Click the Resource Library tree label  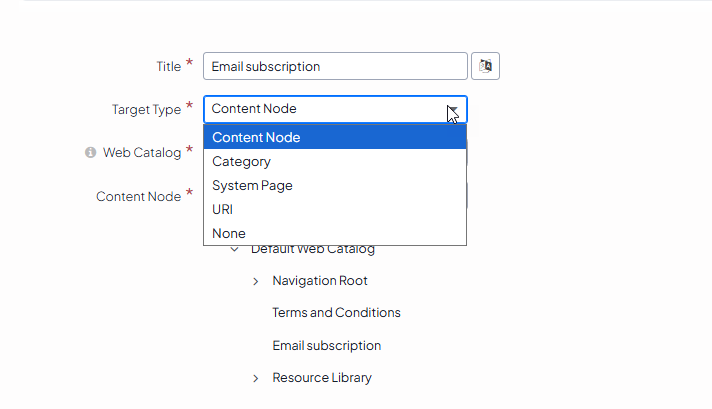(x=322, y=378)
